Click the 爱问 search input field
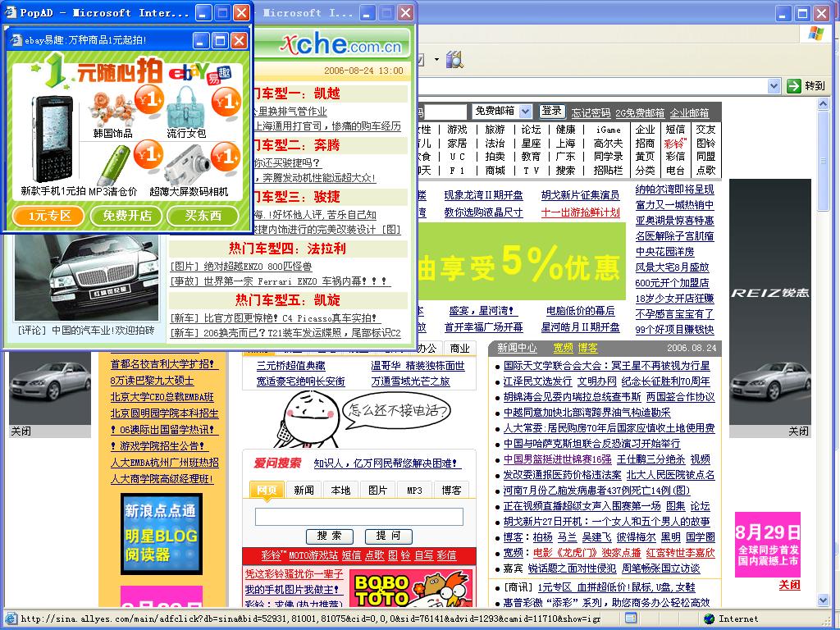The image size is (840, 630). (359, 517)
